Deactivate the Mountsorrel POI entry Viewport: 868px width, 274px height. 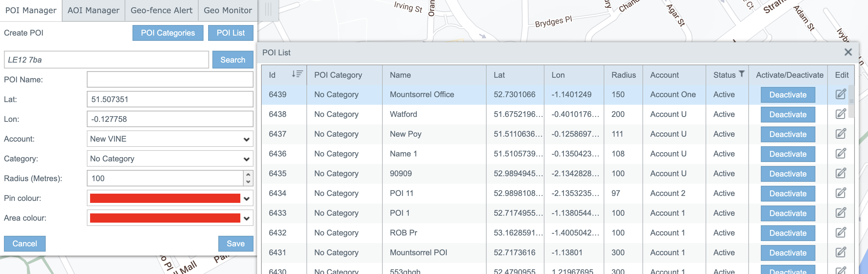(x=787, y=253)
